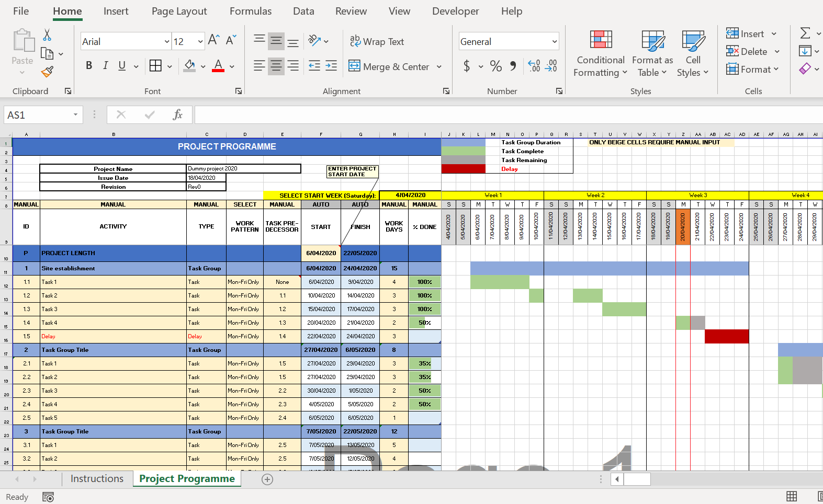Click the Clear eraser icon
Viewport: 823px width, 504px height.
pyautogui.click(x=805, y=68)
